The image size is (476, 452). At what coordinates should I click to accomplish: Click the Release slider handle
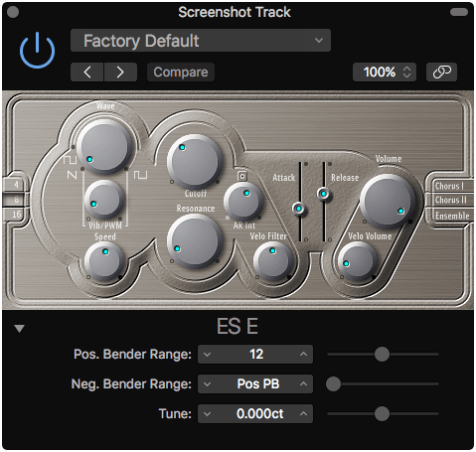[324, 194]
